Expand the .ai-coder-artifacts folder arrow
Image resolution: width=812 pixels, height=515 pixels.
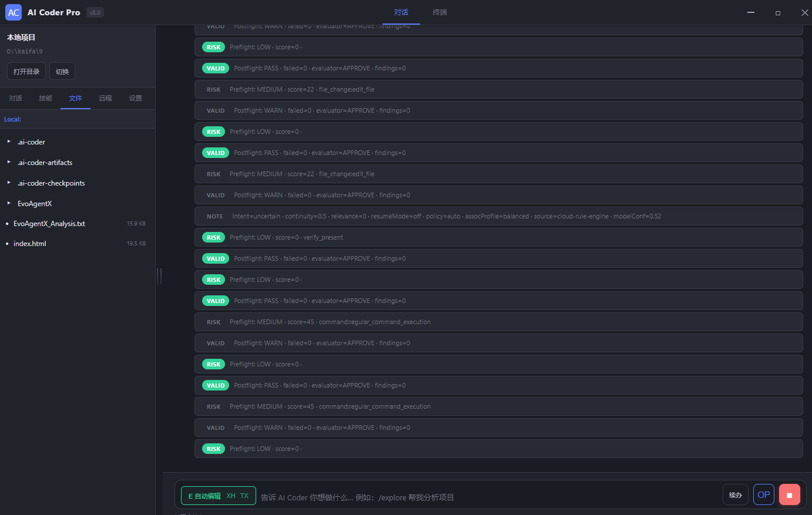click(9, 162)
